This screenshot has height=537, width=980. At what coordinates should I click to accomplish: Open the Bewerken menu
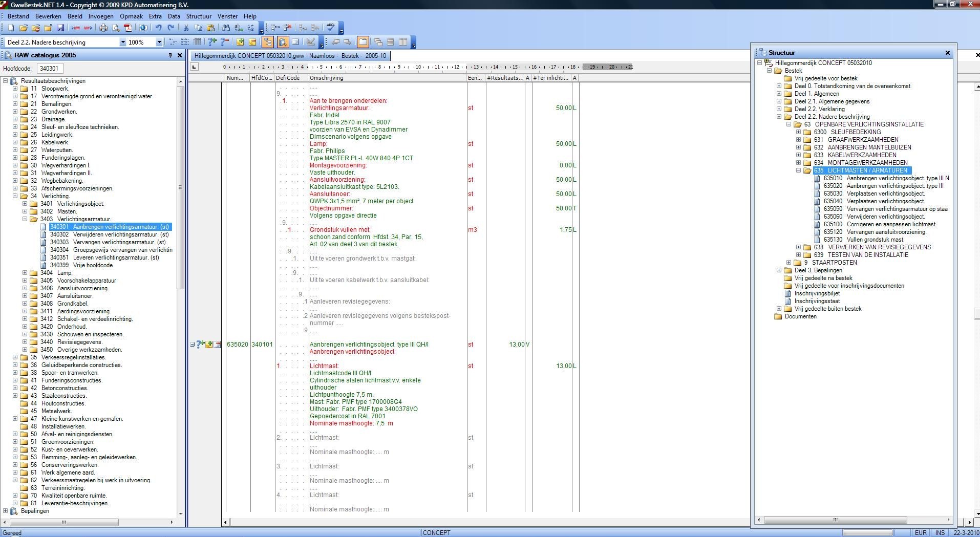click(x=48, y=16)
